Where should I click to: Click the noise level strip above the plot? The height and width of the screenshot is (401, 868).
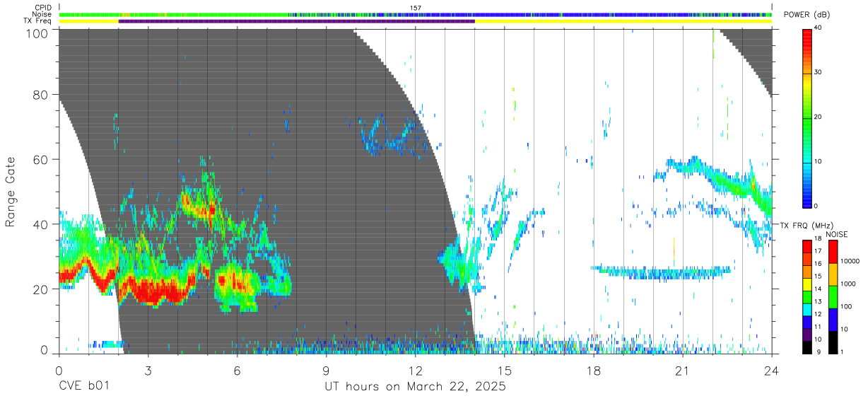click(x=416, y=14)
